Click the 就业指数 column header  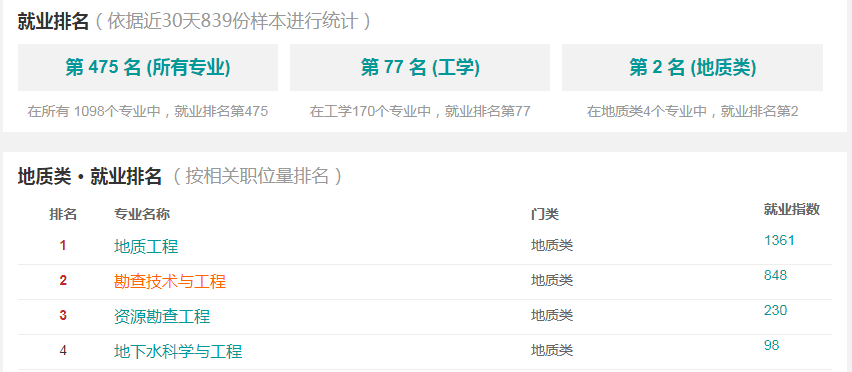[791, 210]
